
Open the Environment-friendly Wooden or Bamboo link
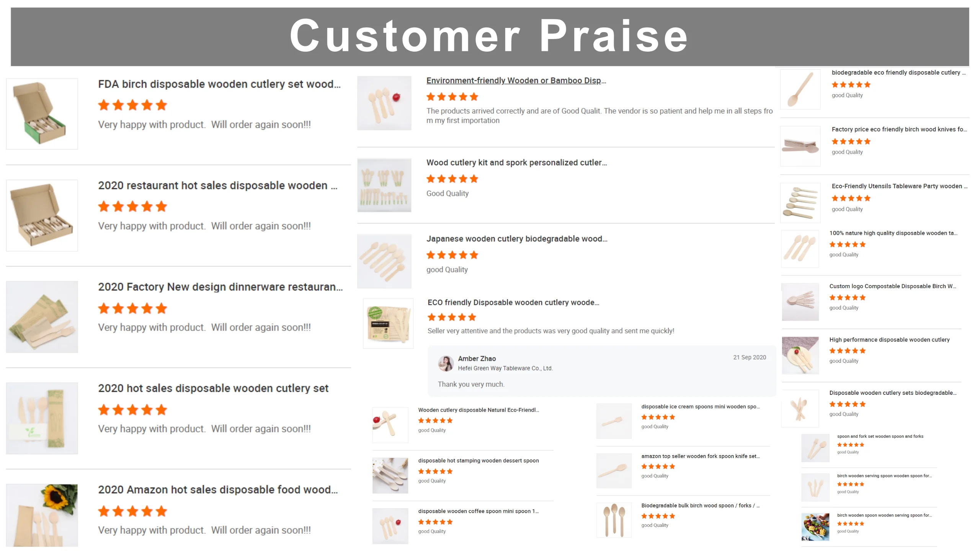(516, 80)
